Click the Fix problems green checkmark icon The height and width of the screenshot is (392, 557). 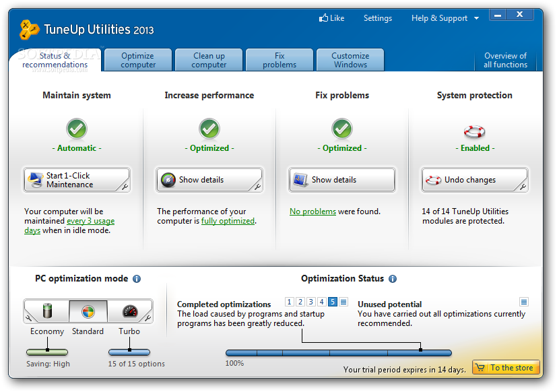[342, 129]
